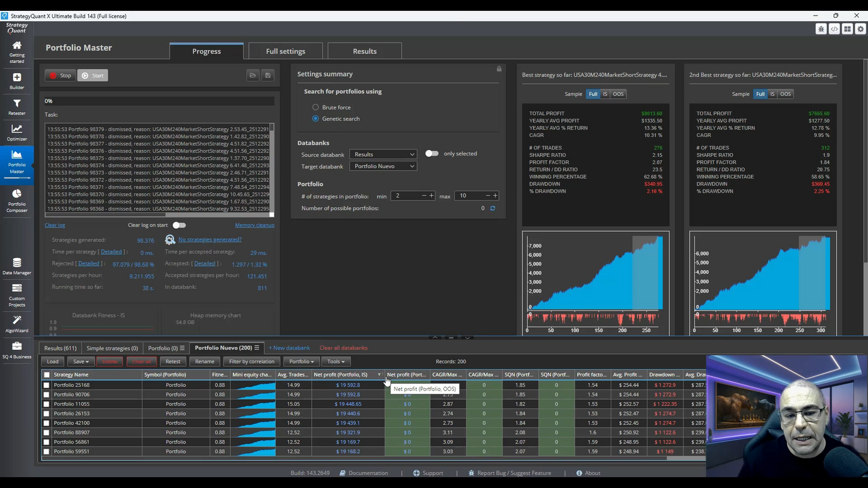Open the Tools dropdown in databank toolbar
868x488 pixels.
[x=336, y=362]
